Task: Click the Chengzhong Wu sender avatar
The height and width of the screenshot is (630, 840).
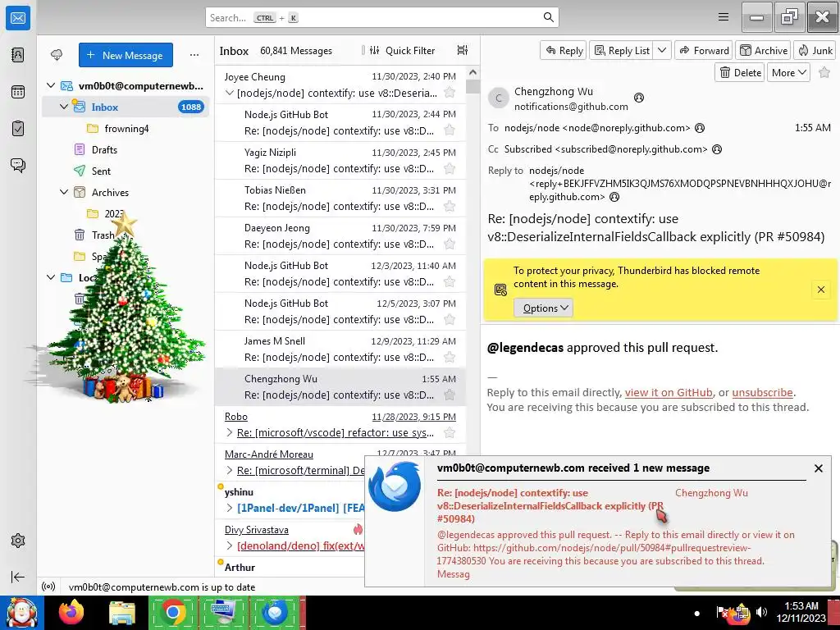Action: click(498, 98)
